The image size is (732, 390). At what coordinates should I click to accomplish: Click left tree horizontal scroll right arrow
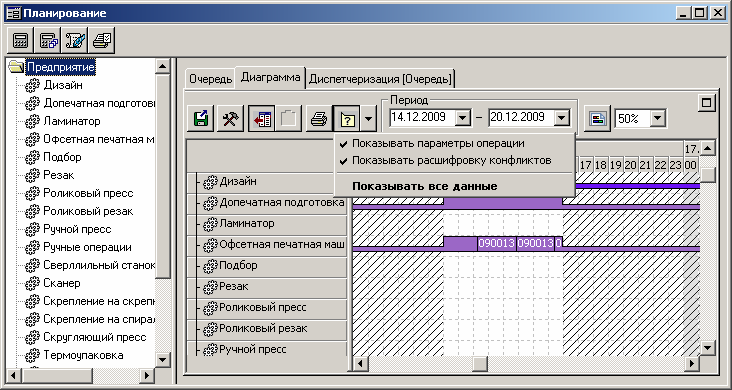click(147, 375)
